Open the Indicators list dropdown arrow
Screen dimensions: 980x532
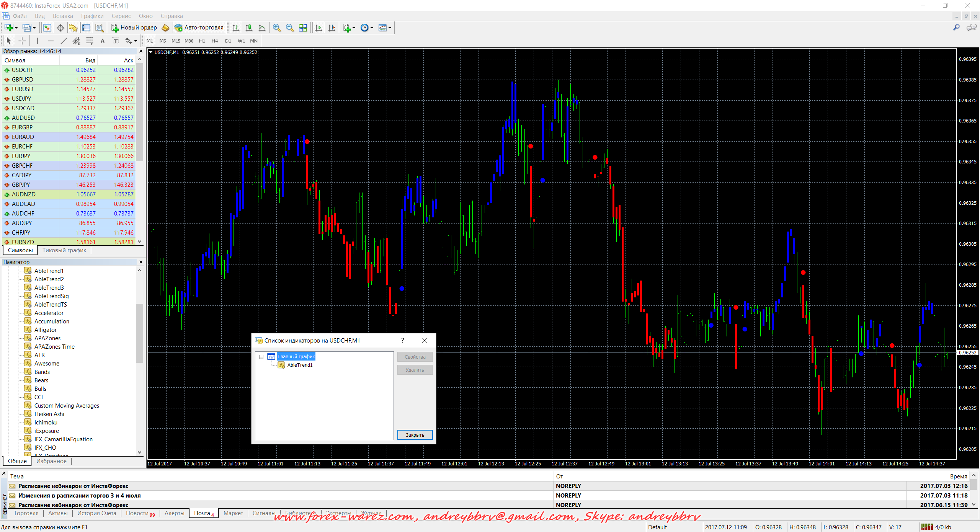pyautogui.click(x=354, y=28)
